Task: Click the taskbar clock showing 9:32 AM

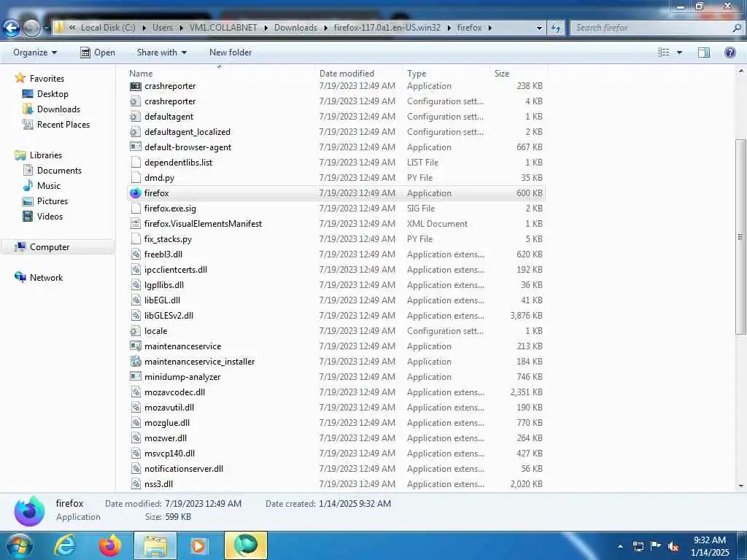Action: click(x=710, y=546)
